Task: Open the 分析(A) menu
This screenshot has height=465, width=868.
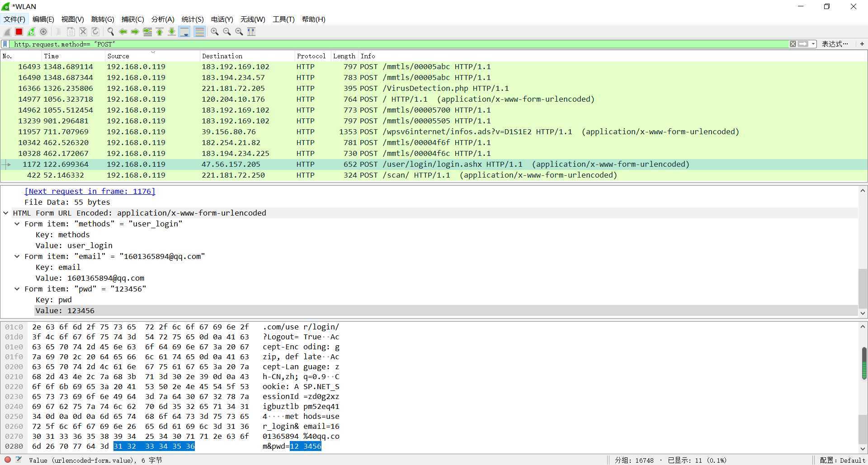Action: pos(162,19)
